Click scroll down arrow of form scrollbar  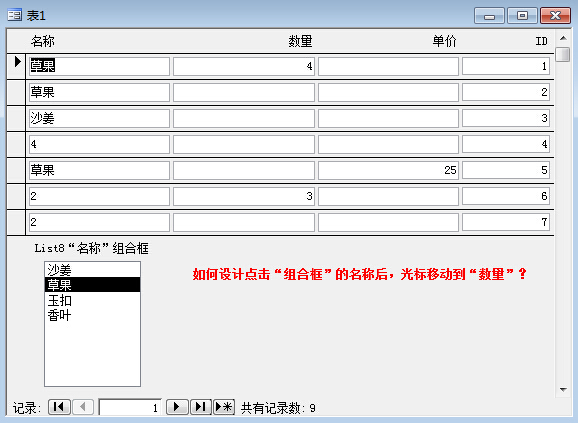(x=563, y=389)
